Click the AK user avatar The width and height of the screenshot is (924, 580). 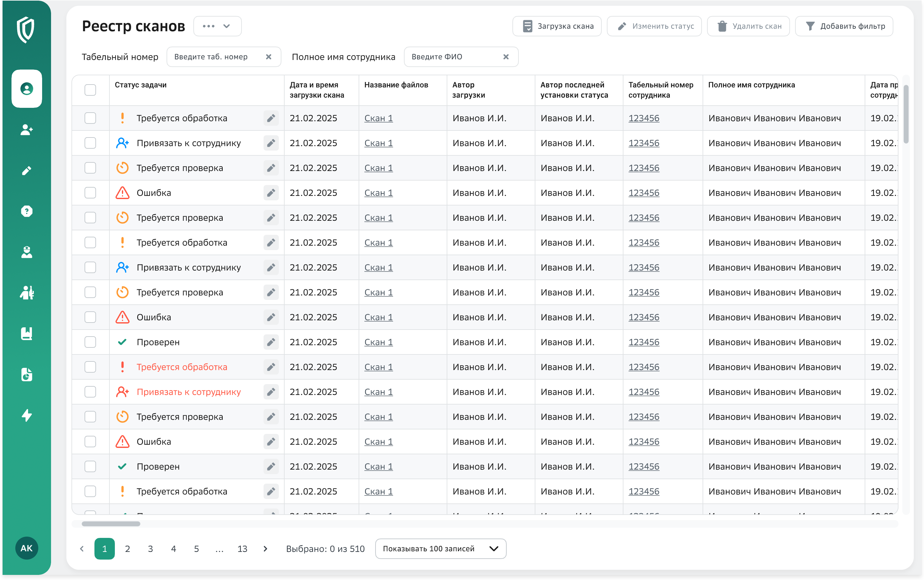coord(26,548)
